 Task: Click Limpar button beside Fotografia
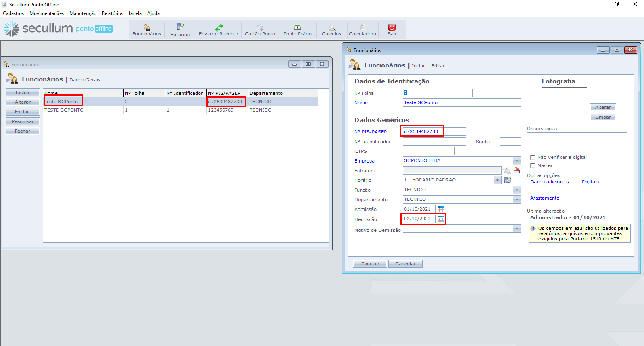(x=603, y=117)
